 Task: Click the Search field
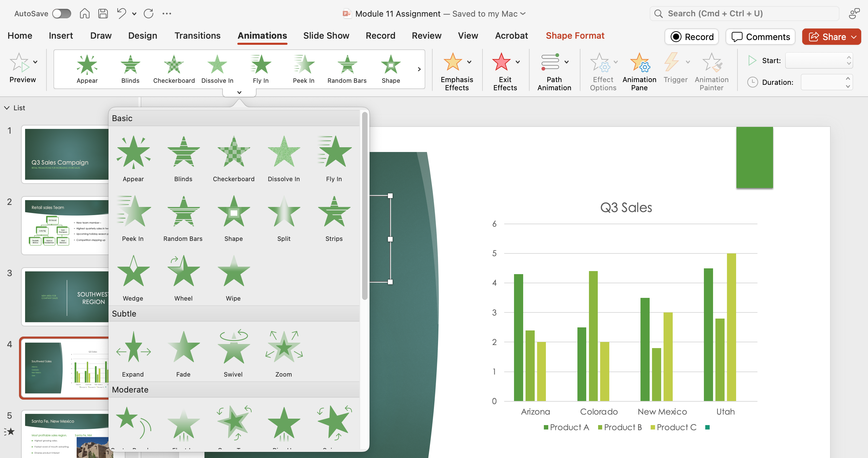tap(744, 14)
